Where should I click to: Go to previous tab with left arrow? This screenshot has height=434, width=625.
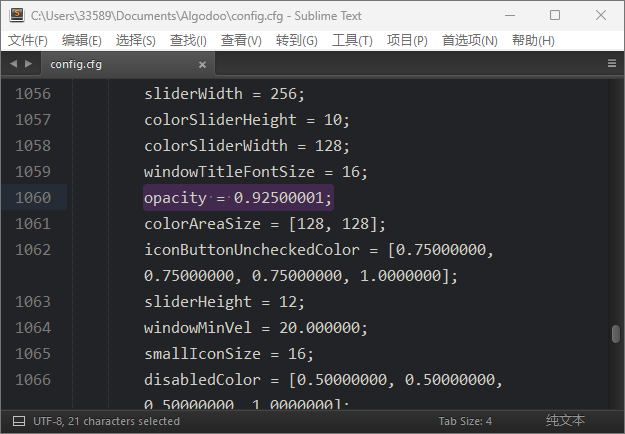tap(14, 63)
